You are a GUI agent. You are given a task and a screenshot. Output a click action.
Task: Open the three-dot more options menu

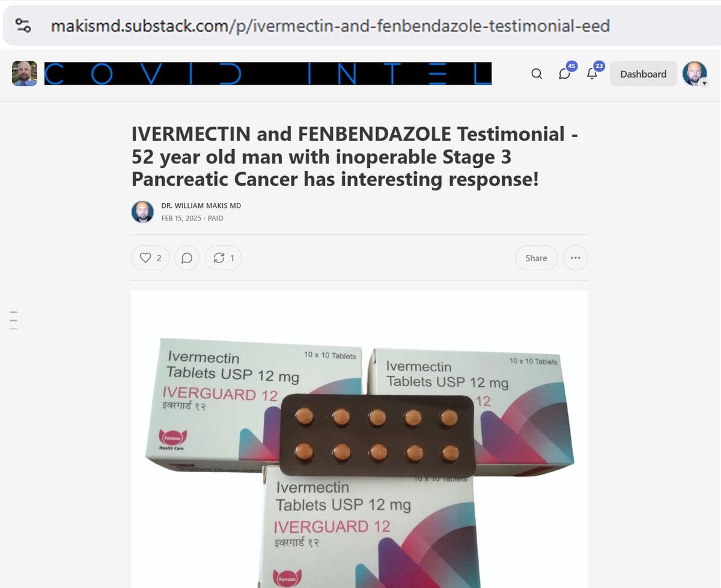[x=575, y=258]
